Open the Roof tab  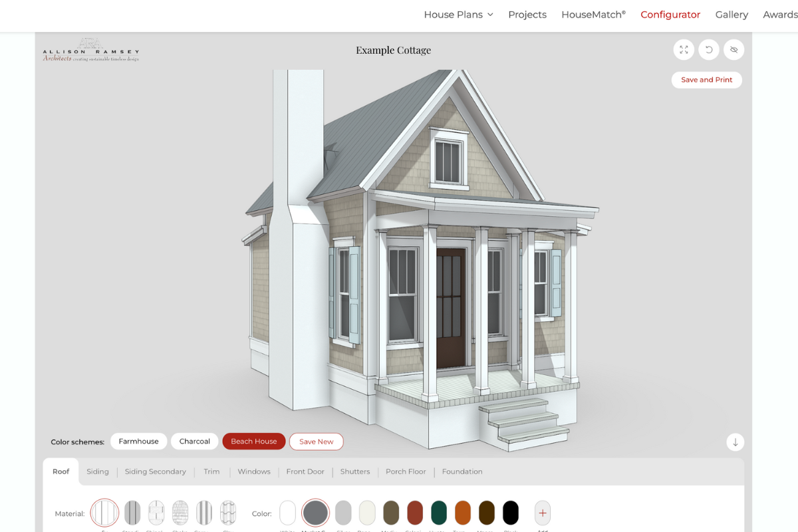click(61, 471)
